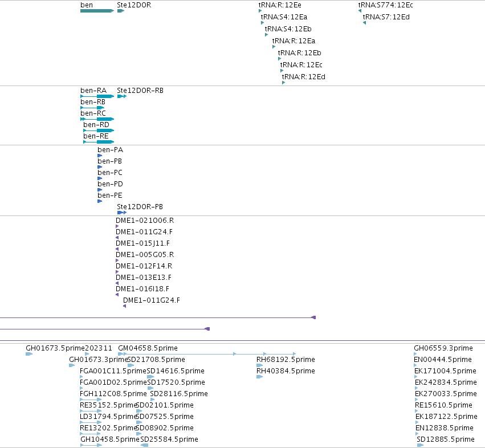Select the Ste12DOR gene label
The height and width of the screenshot is (448, 485).
[x=134, y=5]
